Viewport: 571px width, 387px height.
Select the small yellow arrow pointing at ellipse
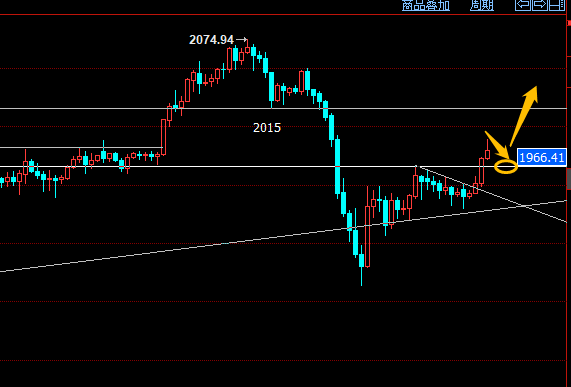click(x=498, y=145)
